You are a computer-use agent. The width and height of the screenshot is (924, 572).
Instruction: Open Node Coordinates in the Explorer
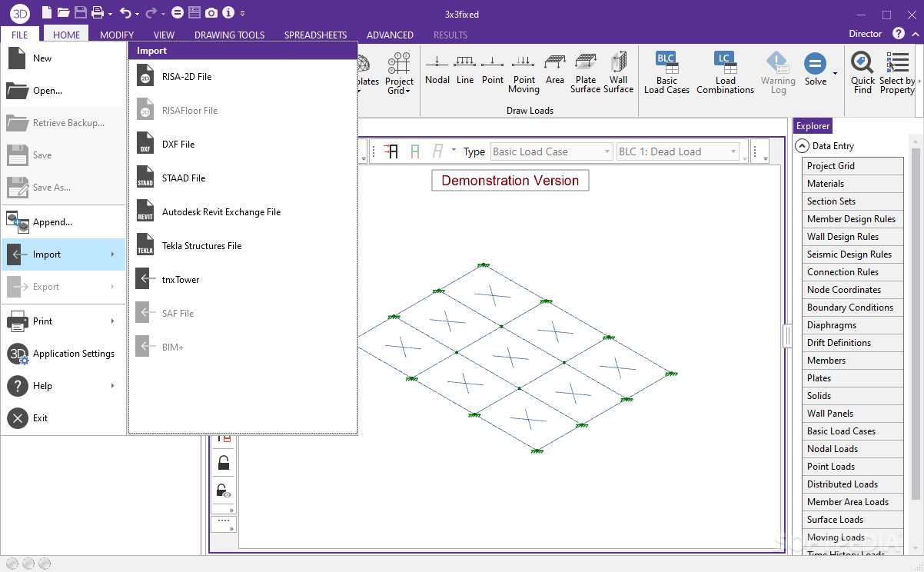[853, 290]
